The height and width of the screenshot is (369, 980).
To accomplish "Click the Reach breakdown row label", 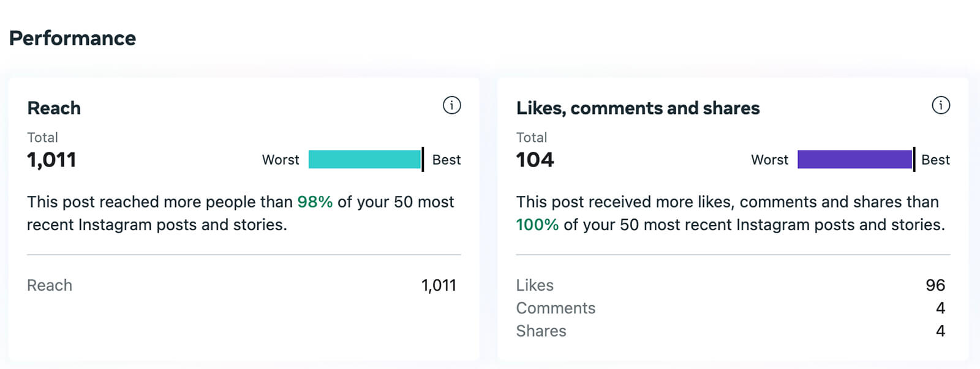I will coord(50,285).
